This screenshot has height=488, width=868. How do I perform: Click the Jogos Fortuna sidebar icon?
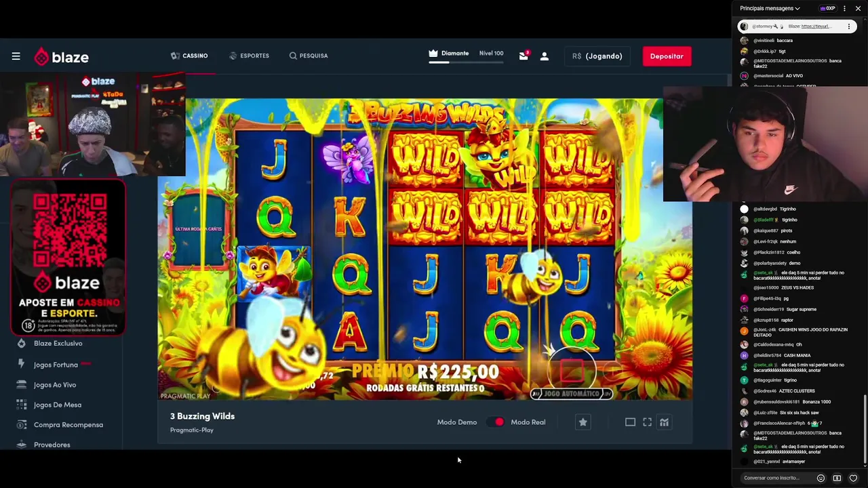click(21, 364)
